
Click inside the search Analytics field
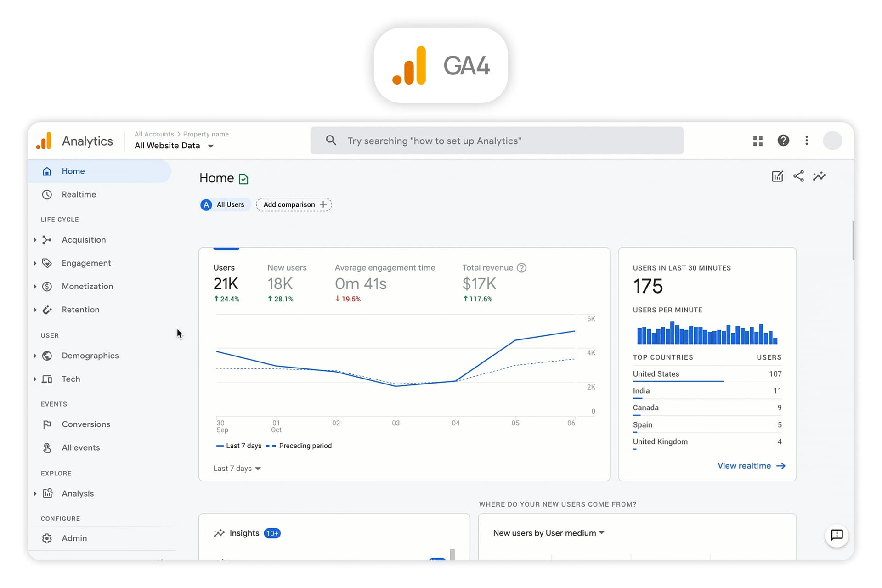point(496,141)
